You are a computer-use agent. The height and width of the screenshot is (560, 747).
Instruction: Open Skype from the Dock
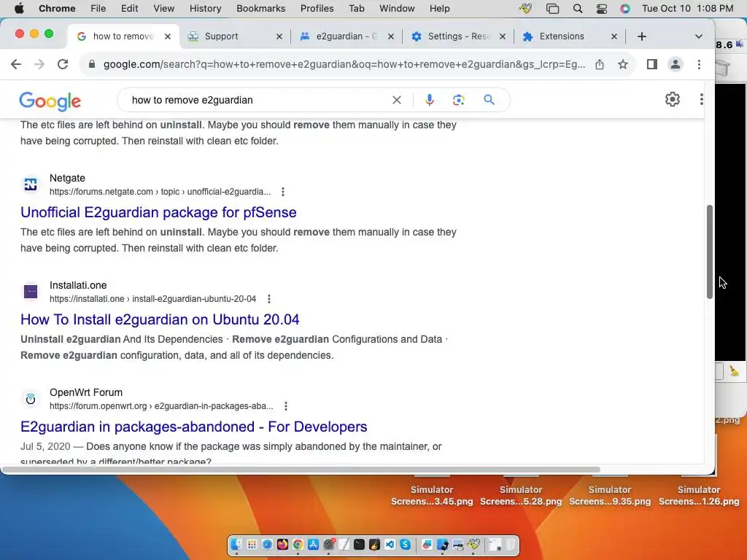pos(405,545)
